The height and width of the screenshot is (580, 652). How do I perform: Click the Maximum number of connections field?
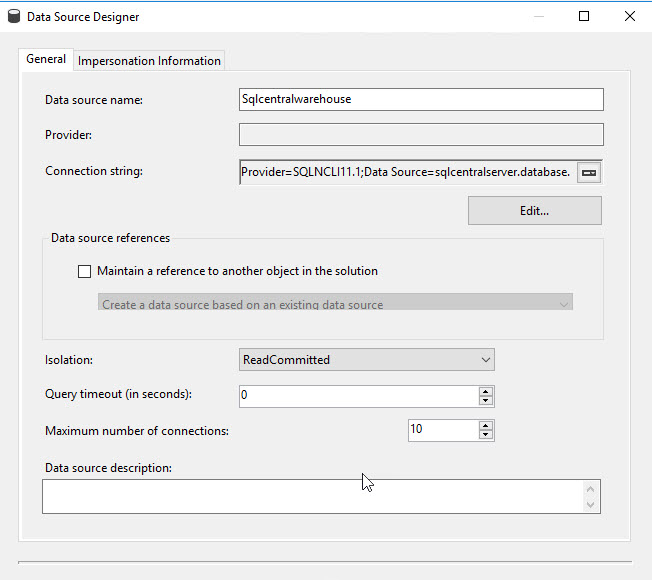point(441,430)
